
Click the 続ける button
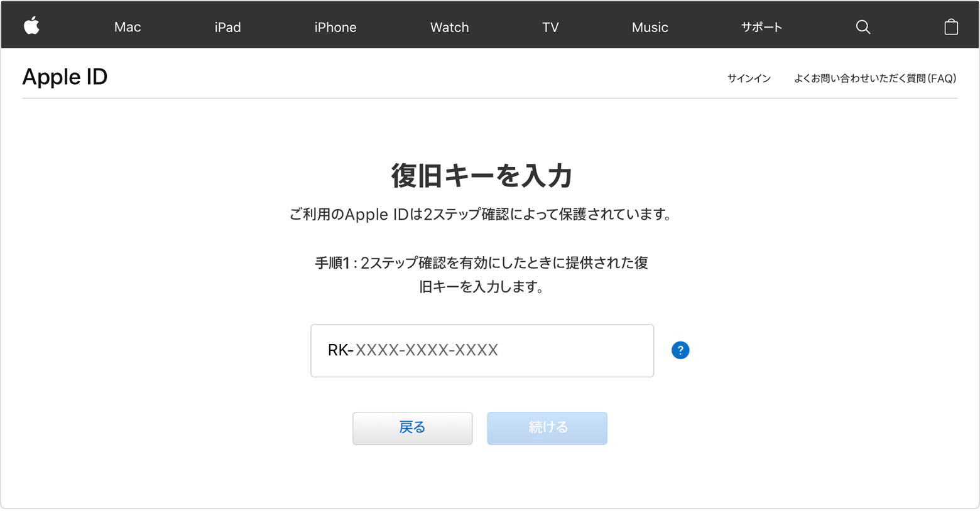click(x=547, y=428)
